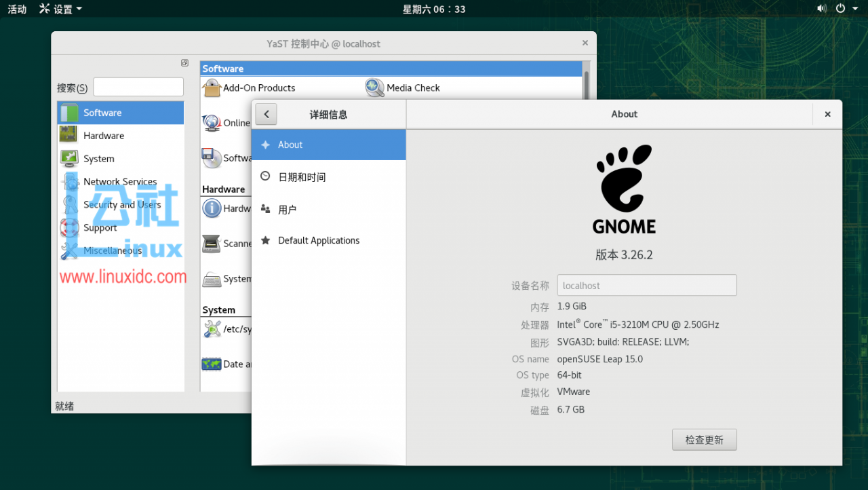Open the /etc/sysconfig editor icon
Screen dimensions: 868x490
tap(212, 329)
